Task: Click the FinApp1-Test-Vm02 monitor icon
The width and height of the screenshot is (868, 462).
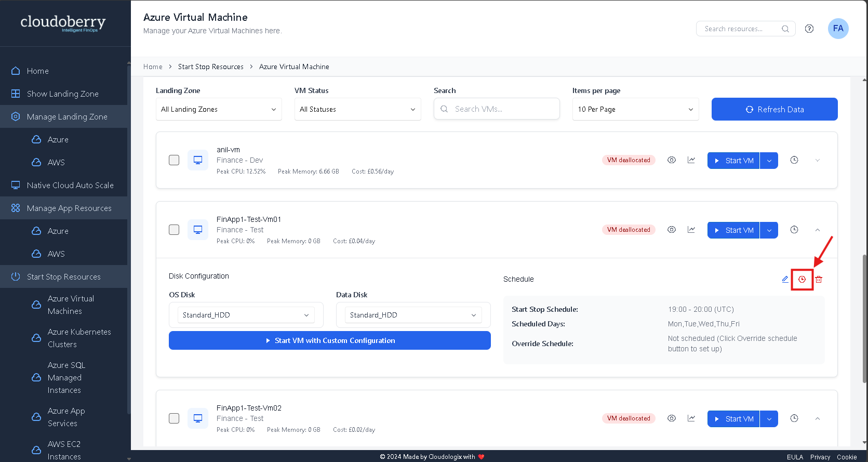Action: [198, 418]
